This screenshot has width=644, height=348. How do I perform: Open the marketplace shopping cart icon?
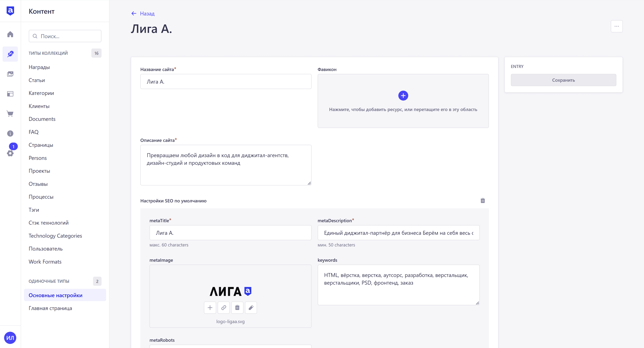(x=10, y=114)
